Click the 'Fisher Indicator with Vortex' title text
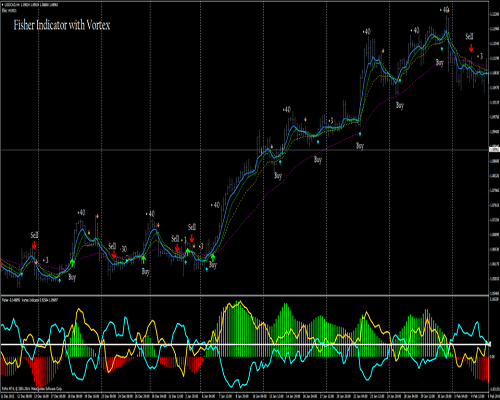This screenshot has height=400, width=500. point(62,25)
